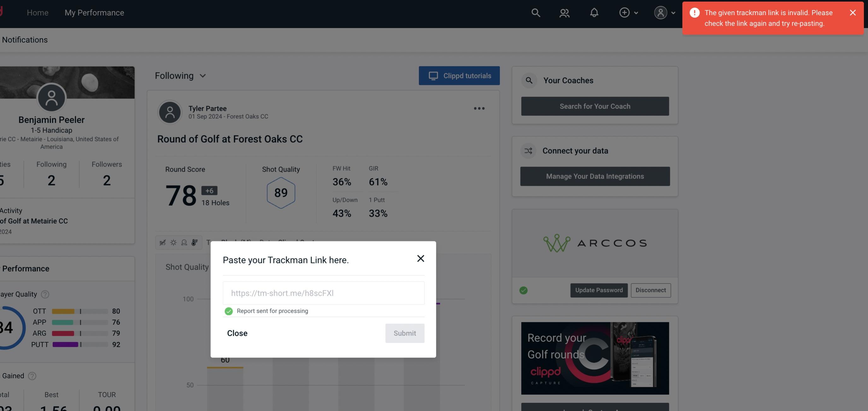This screenshot has width=868, height=411.
Task: Click the Close button on Trackman dialog
Action: click(x=237, y=333)
